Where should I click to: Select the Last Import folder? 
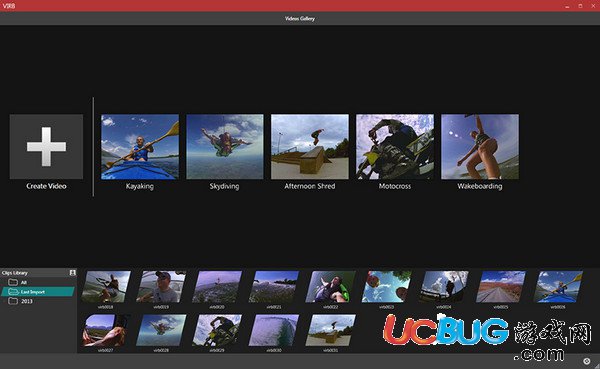[38, 292]
